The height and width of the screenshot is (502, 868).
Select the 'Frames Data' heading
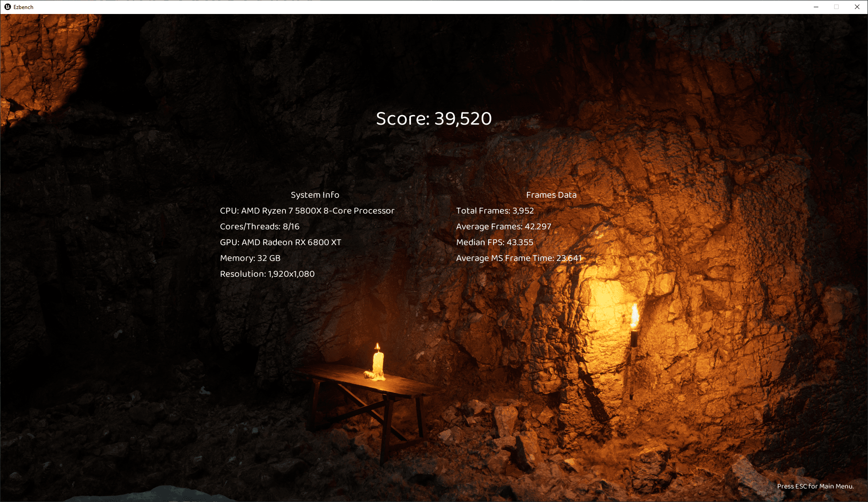coord(551,195)
